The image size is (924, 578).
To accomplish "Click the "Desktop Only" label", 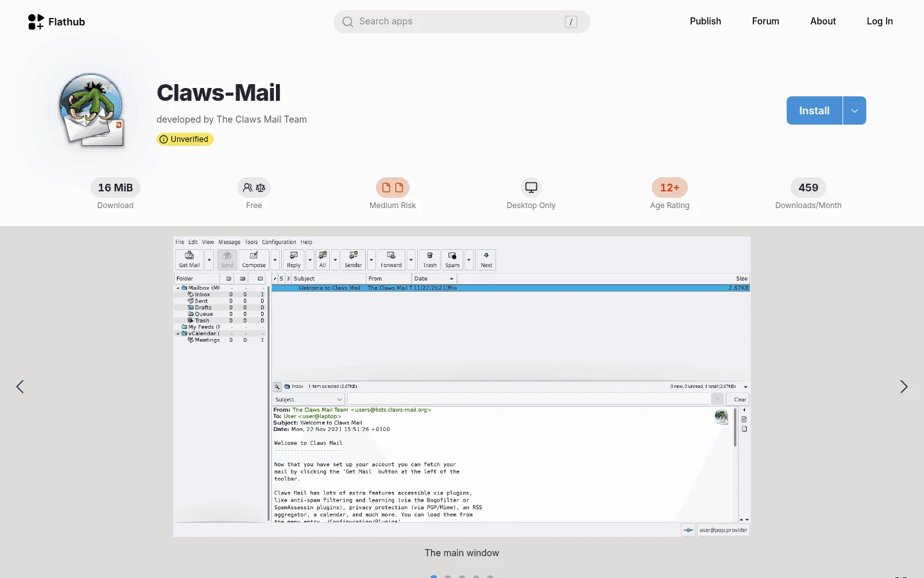I will tap(531, 206).
